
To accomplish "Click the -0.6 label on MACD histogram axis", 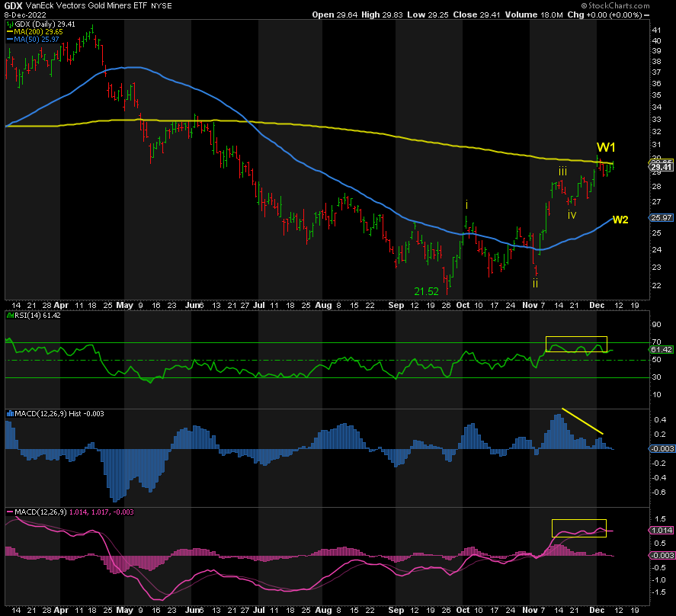I will (x=658, y=492).
